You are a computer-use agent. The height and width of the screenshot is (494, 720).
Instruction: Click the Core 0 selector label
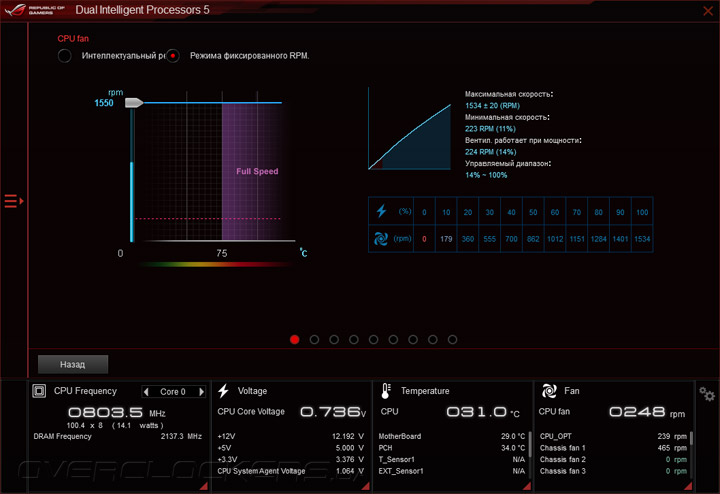173,392
